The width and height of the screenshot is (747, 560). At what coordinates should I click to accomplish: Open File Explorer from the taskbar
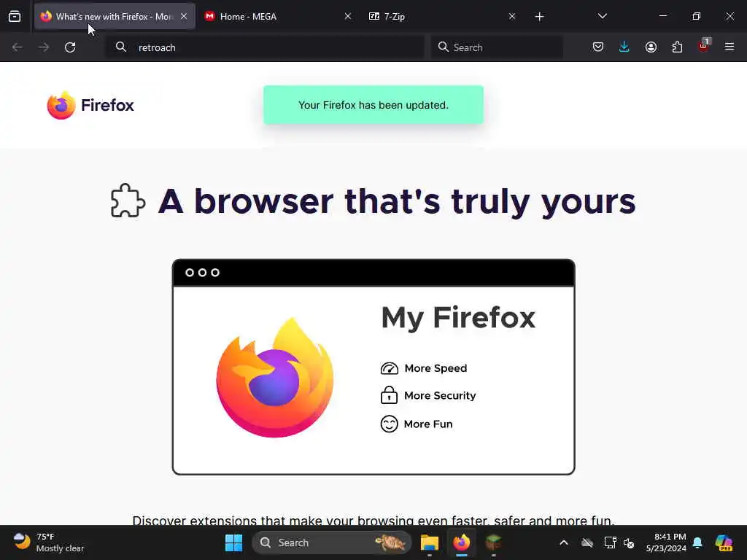coord(429,542)
